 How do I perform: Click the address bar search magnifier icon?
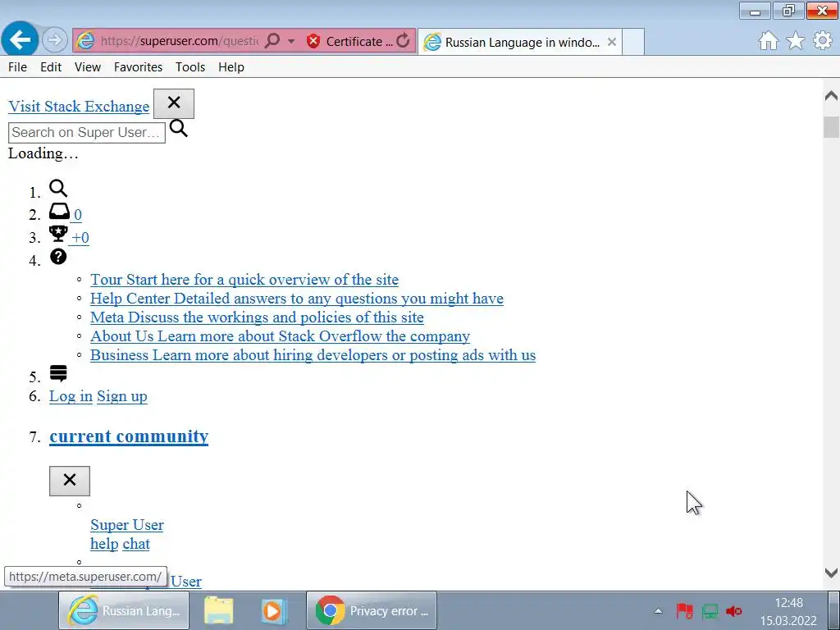tap(272, 41)
